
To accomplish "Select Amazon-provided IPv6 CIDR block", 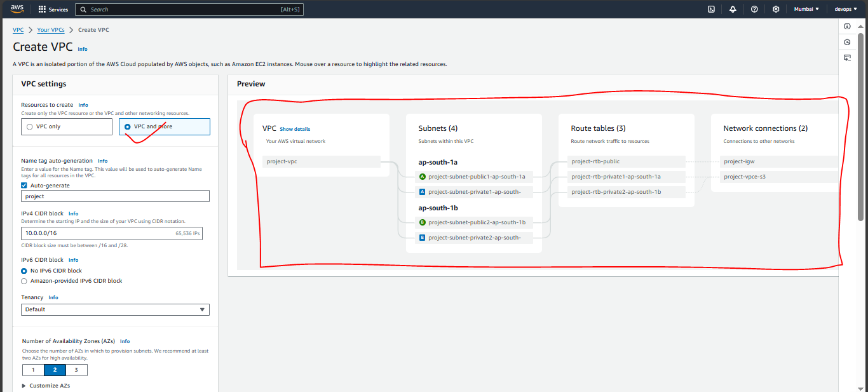I will 24,281.
